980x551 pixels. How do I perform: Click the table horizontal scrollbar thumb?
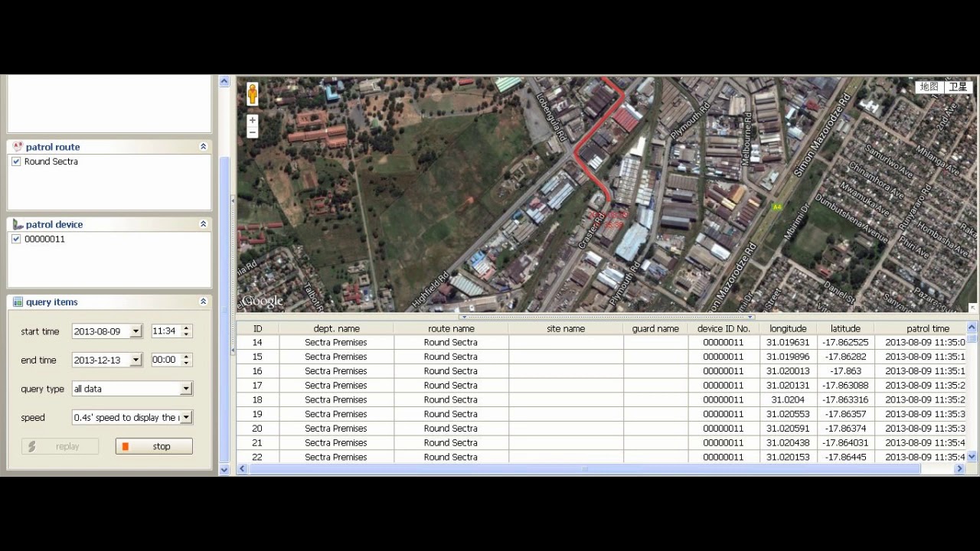coord(585,469)
